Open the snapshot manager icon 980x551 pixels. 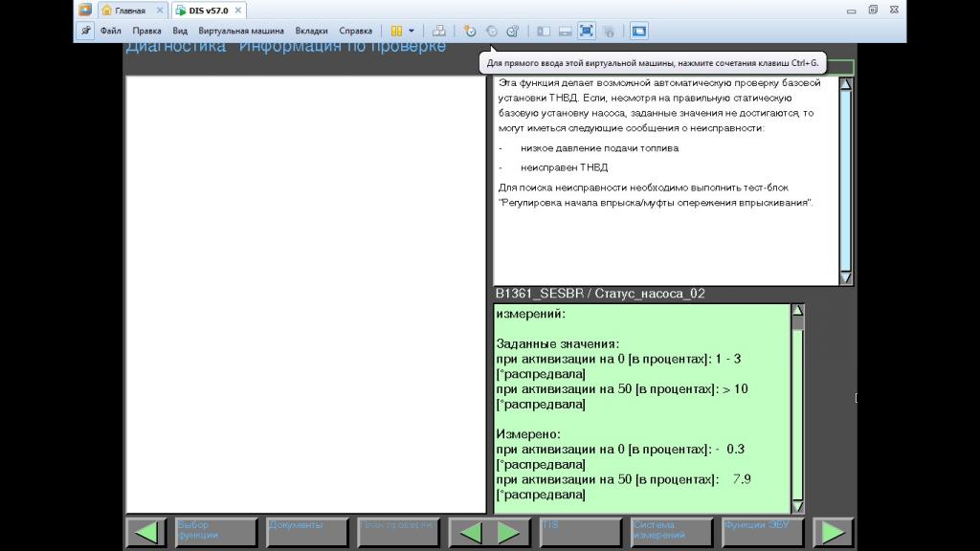point(513,31)
